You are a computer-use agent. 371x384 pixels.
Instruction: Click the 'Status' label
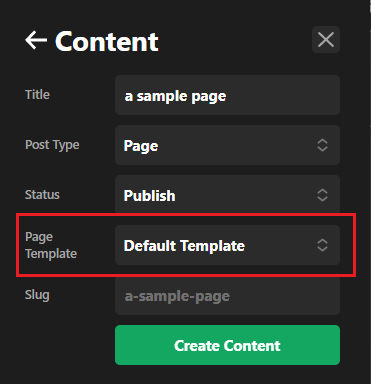tap(42, 195)
